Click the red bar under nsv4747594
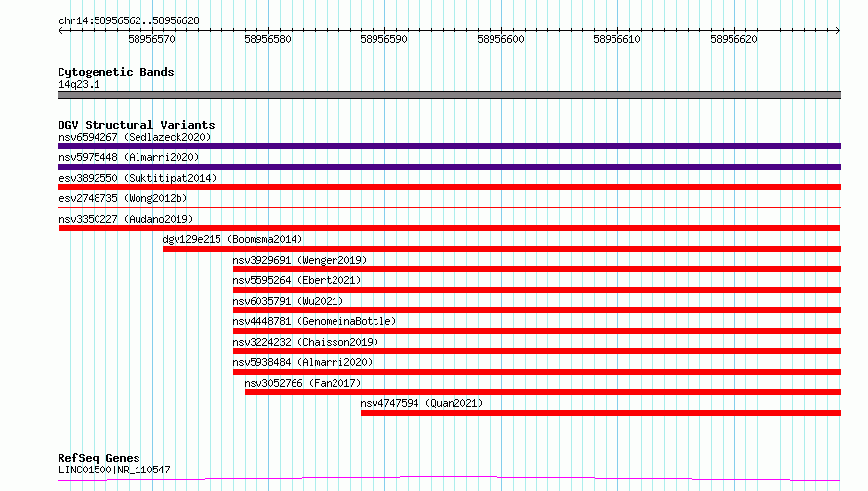The image size is (868, 491). click(x=601, y=413)
